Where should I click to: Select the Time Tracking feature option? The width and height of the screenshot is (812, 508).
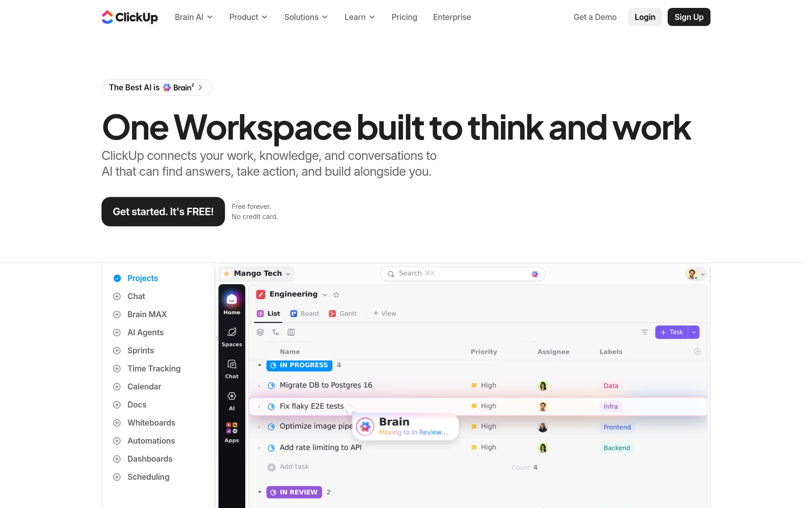click(x=147, y=368)
